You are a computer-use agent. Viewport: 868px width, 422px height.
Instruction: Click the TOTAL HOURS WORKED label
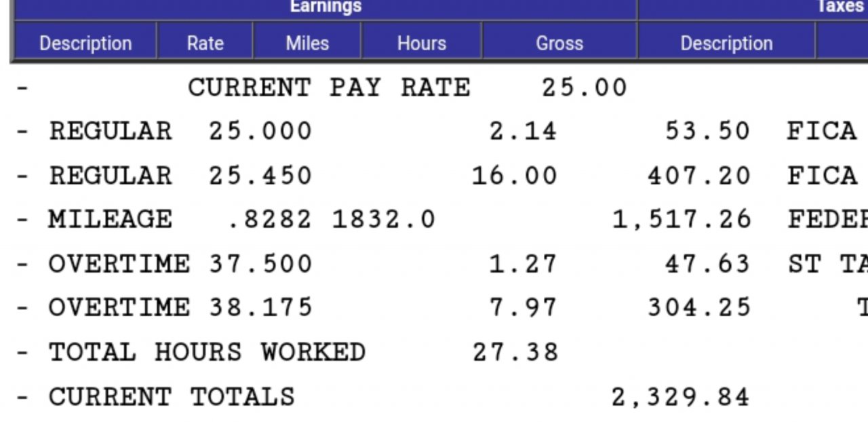tap(207, 352)
